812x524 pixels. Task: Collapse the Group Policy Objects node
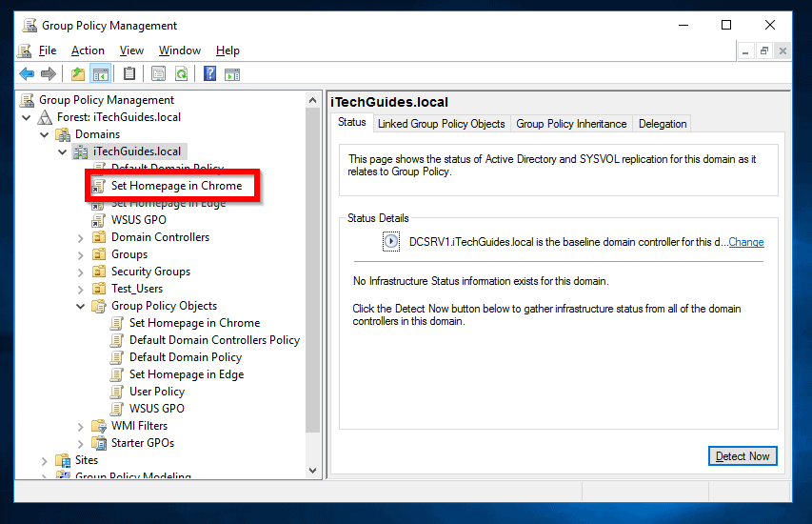coord(80,307)
